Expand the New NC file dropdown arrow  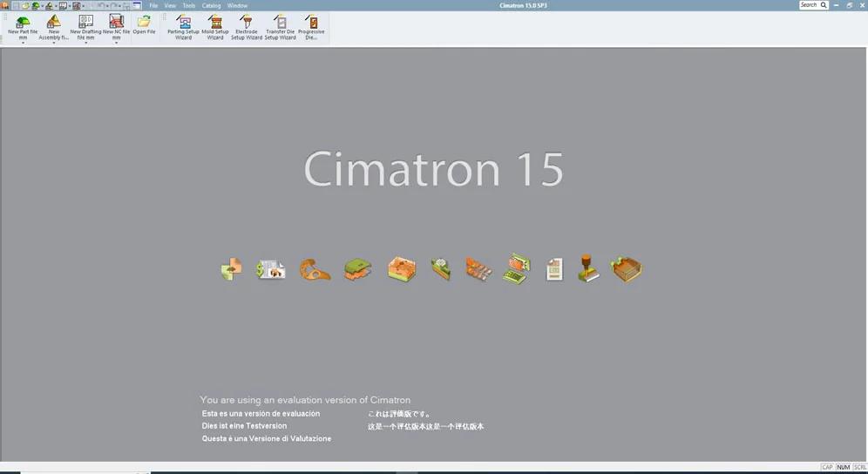[116, 43]
